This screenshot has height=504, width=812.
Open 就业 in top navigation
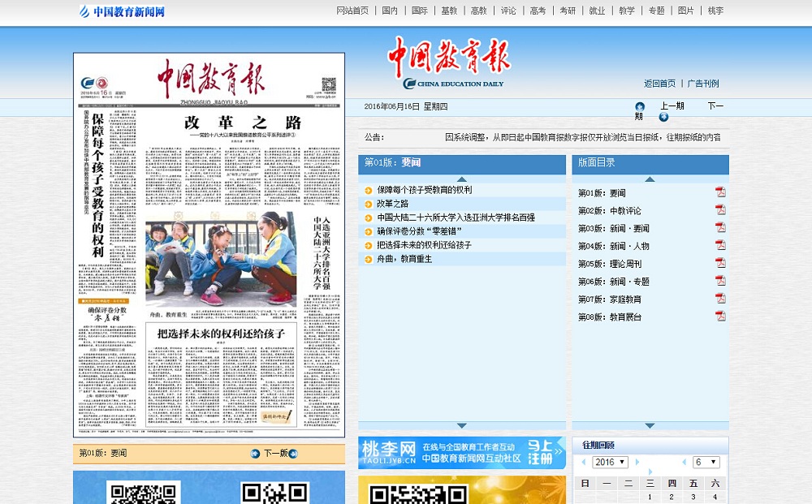(x=597, y=11)
